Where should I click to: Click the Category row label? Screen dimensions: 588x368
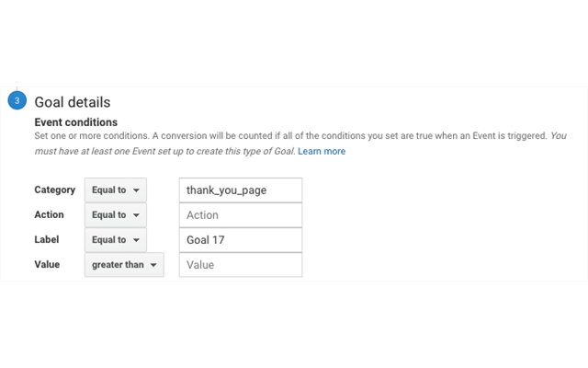coord(54,190)
